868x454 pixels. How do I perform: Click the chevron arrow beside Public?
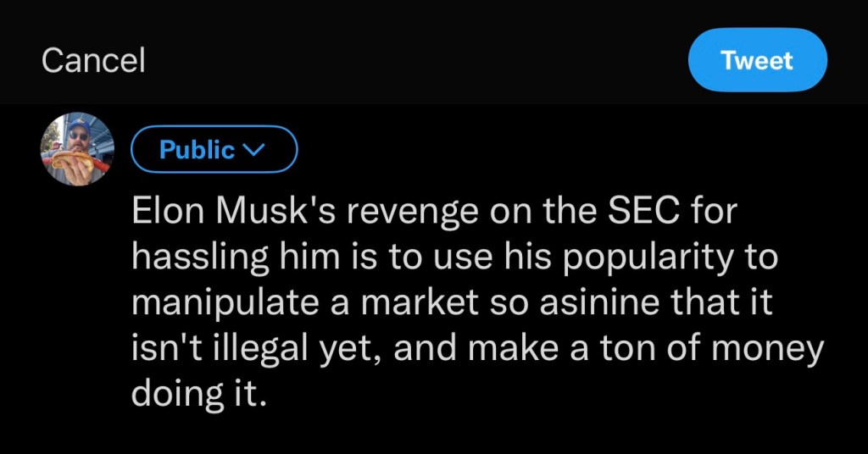253,151
